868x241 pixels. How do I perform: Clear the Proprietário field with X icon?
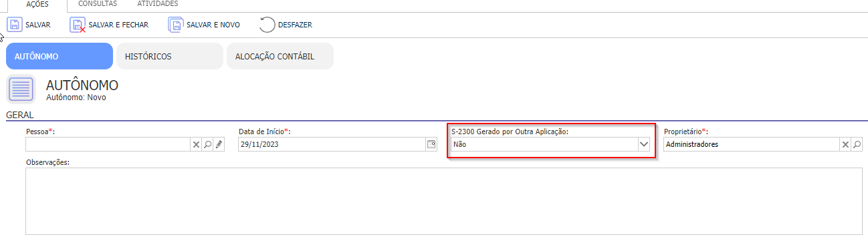[x=845, y=144]
